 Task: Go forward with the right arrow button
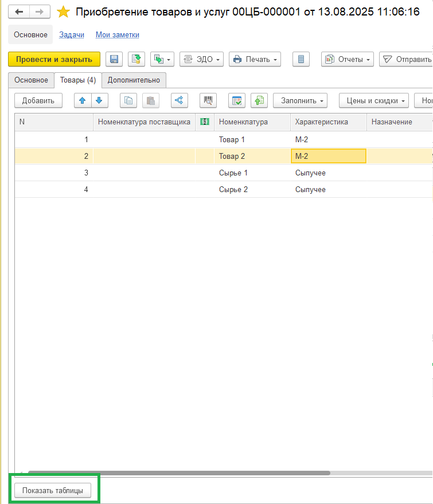40,12
